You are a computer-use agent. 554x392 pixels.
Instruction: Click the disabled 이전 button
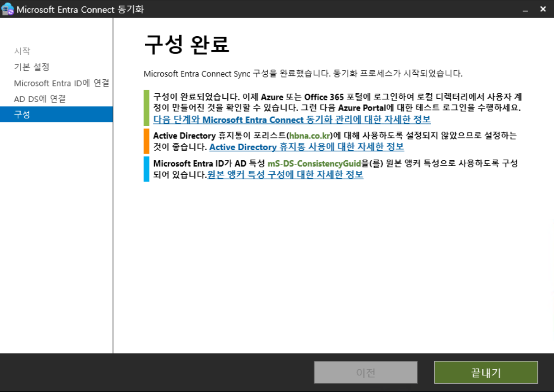[x=366, y=373]
